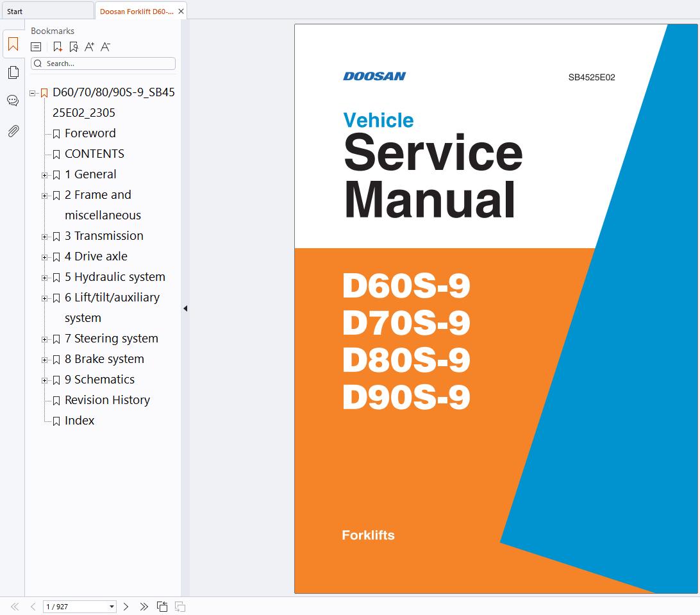Open the Attachments paperclip panel icon
Viewport: 700px width, 615px height.
coord(13,131)
